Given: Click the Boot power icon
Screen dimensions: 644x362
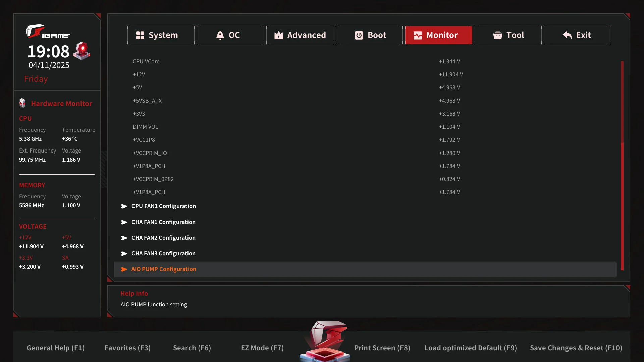Looking at the screenshot, I should 359,35.
